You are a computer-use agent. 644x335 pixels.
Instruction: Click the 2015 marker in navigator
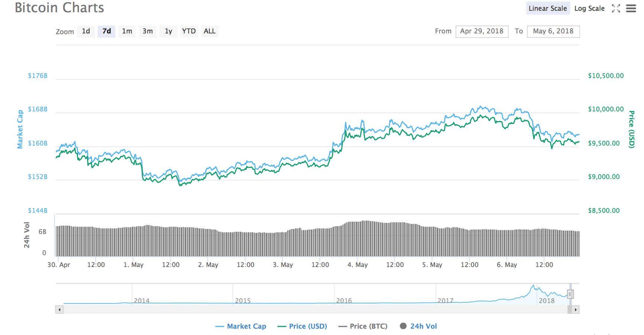click(243, 300)
